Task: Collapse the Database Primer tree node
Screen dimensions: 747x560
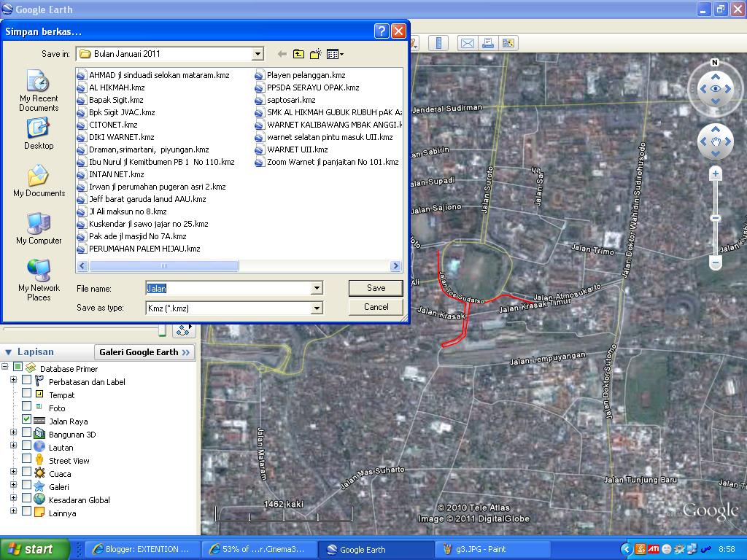Action: pos(5,367)
